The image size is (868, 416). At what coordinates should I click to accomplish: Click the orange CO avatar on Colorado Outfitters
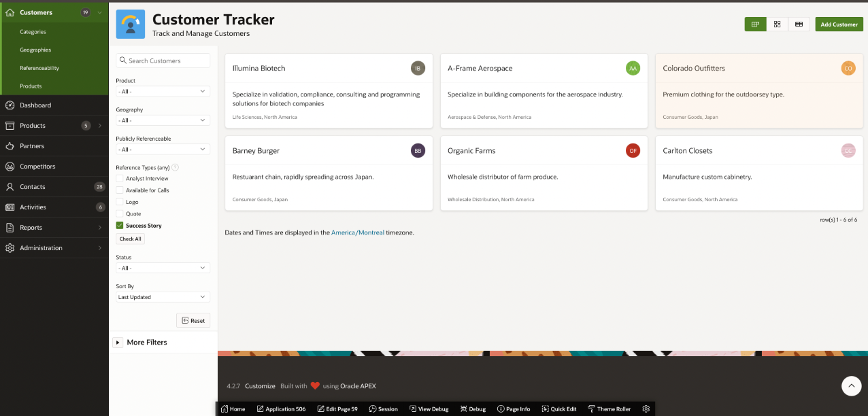tap(848, 68)
